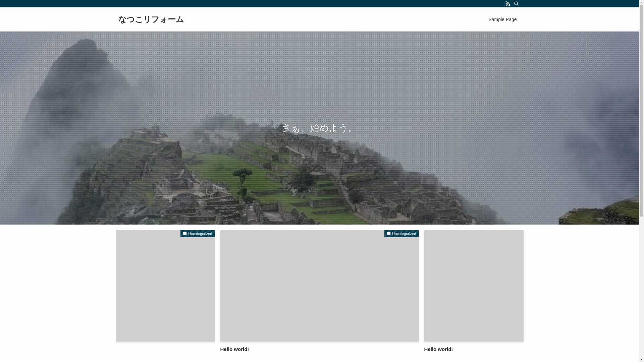644x362 pixels.
Task: Click the scrollbar's down arrow
Action: coord(641,359)
